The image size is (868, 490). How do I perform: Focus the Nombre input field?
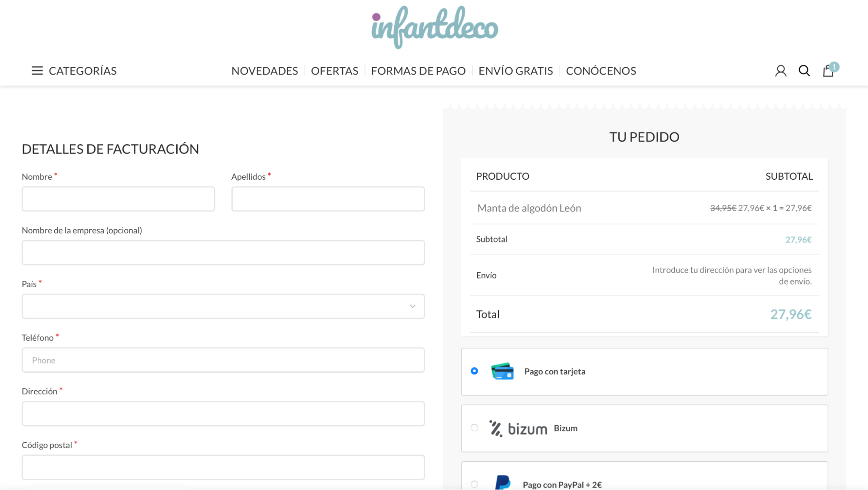tap(119, 199)
